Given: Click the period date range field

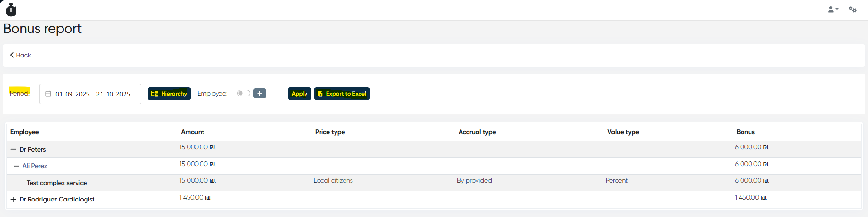Looking at the screenshot, I should [x=93, y=94].
